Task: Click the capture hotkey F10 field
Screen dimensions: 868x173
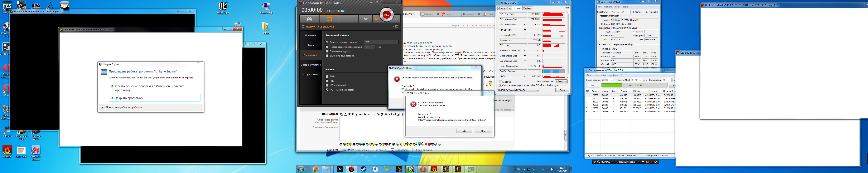Action: pyautogui.click(x=381, y=42)
